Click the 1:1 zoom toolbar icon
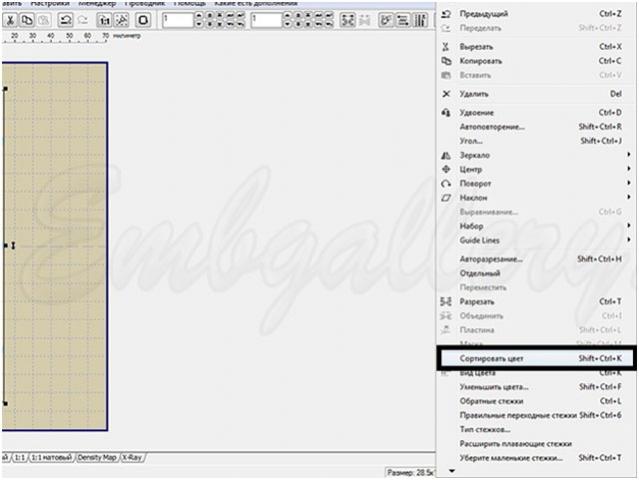This screenshot has width=639, height=480. pos(104,20)
